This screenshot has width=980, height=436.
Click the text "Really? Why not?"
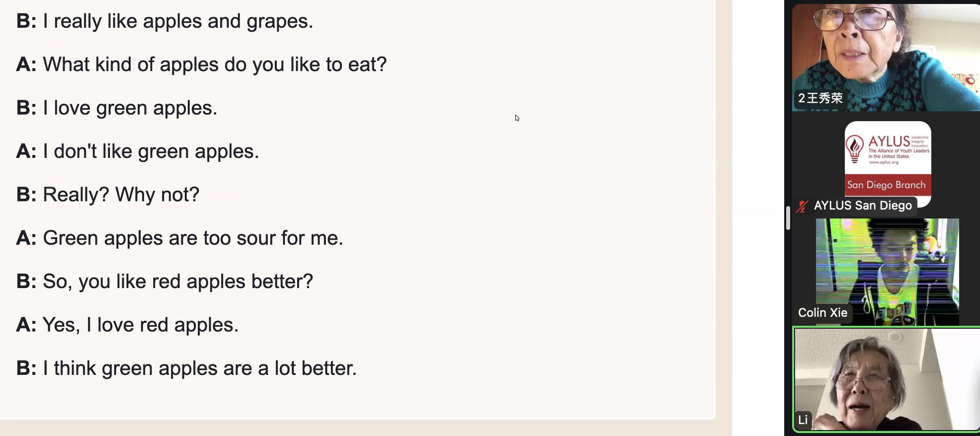pos(121,195)
